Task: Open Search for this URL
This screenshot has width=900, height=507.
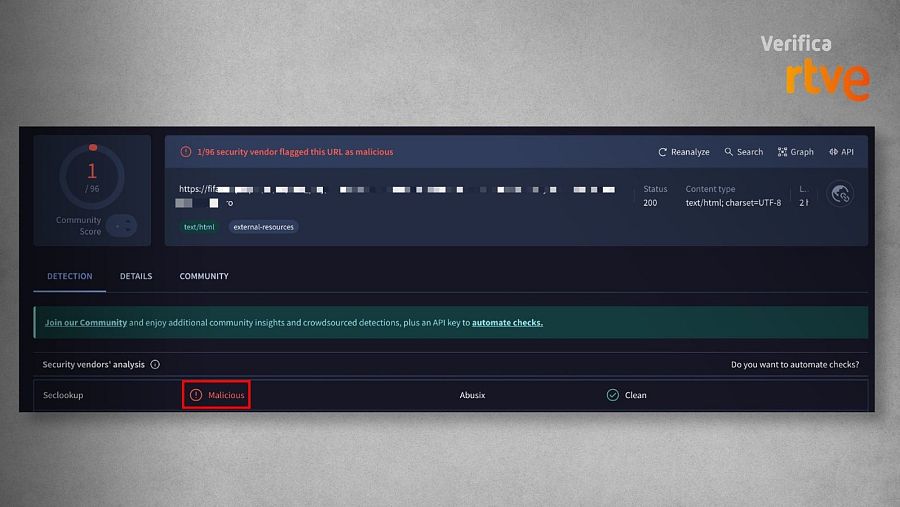Action: (x=743, y=152)
